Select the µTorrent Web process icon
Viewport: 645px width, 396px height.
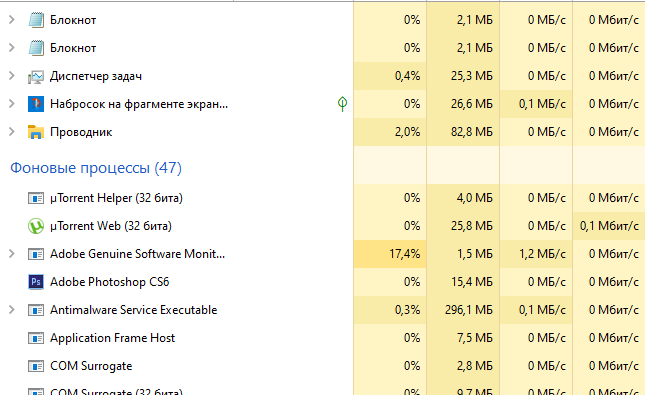coord(36,226)
